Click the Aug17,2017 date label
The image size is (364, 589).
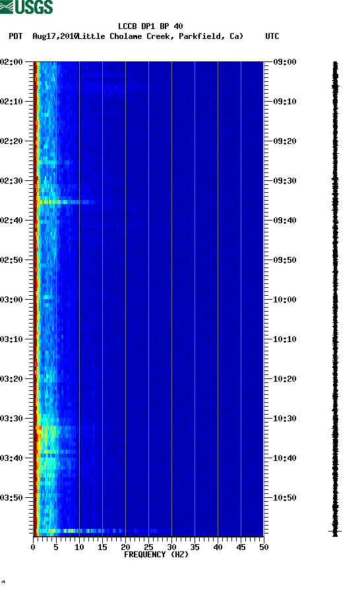55,36
